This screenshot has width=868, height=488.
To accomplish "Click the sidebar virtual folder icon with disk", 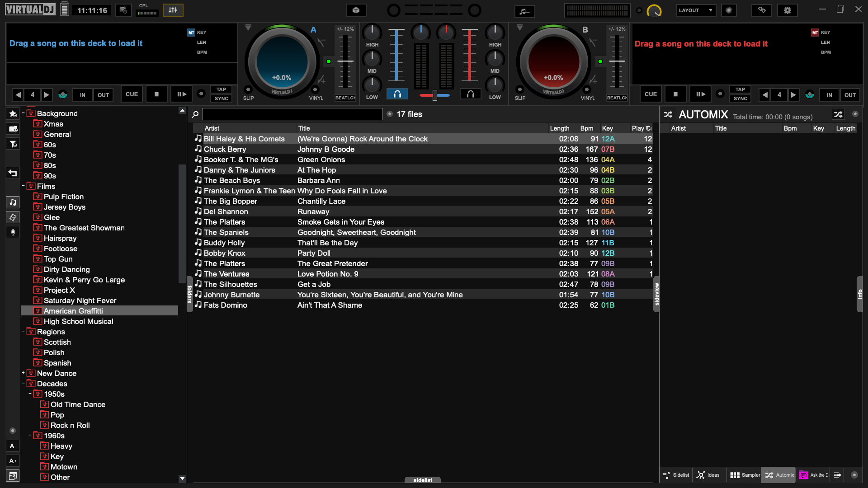I will (x=13, y=129).
